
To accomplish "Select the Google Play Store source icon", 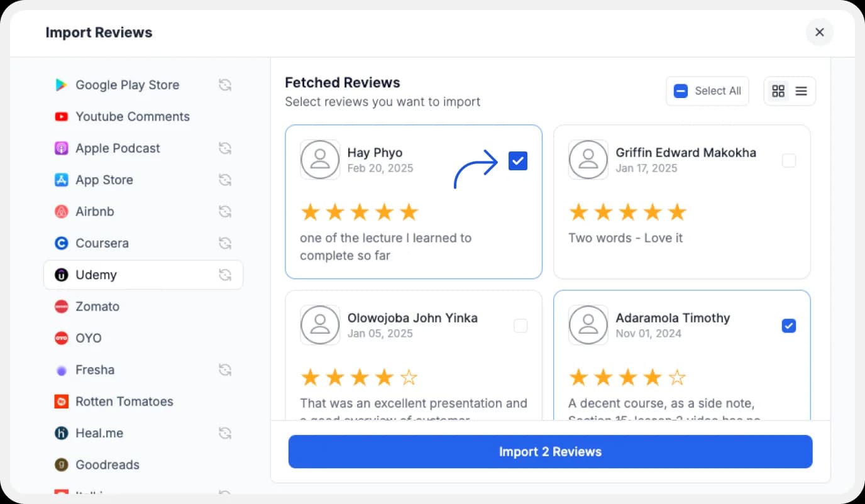I will pos(61,85).
